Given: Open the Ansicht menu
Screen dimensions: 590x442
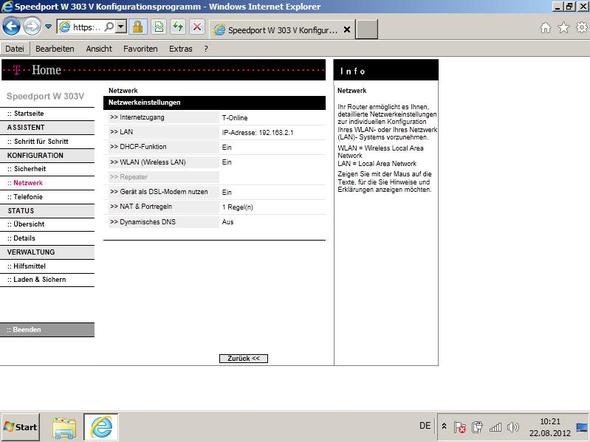Looking at the screenshot, I should [x=99, y=49].
